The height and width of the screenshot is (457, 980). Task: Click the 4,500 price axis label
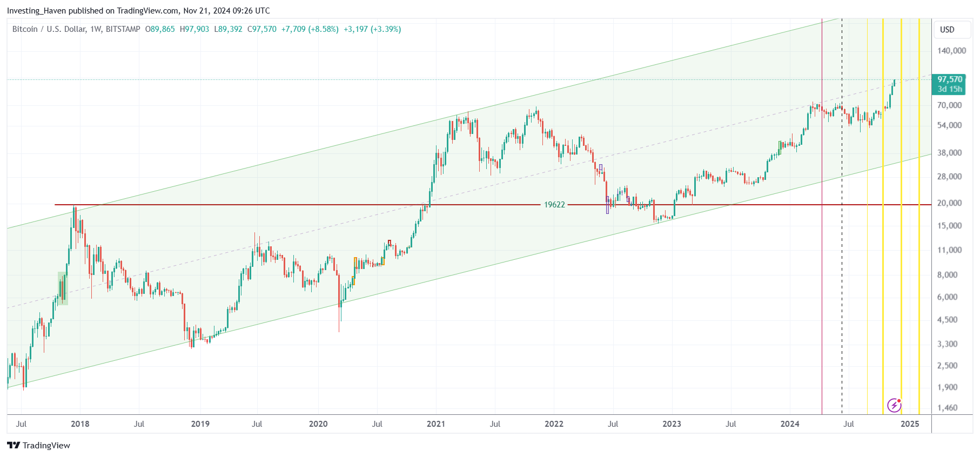tap(947, 320)
